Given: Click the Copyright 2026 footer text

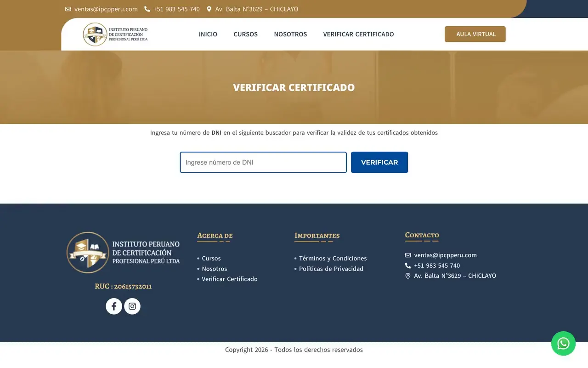Looking at the screenshot, I should click(294, 350).
